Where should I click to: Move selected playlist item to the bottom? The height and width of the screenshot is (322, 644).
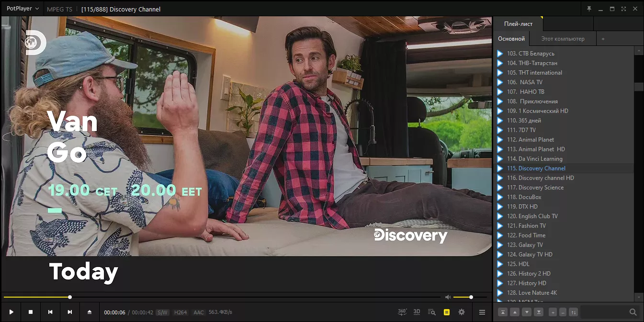tap(539, 312)
